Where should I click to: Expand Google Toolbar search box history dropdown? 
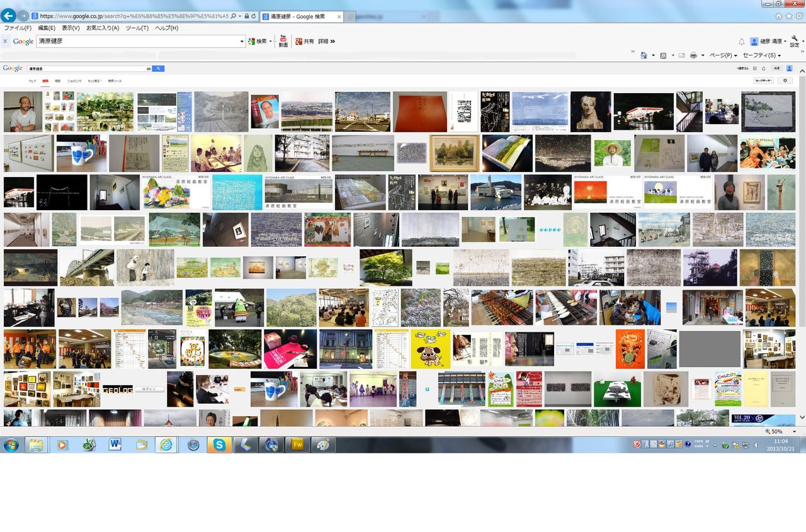242,42
